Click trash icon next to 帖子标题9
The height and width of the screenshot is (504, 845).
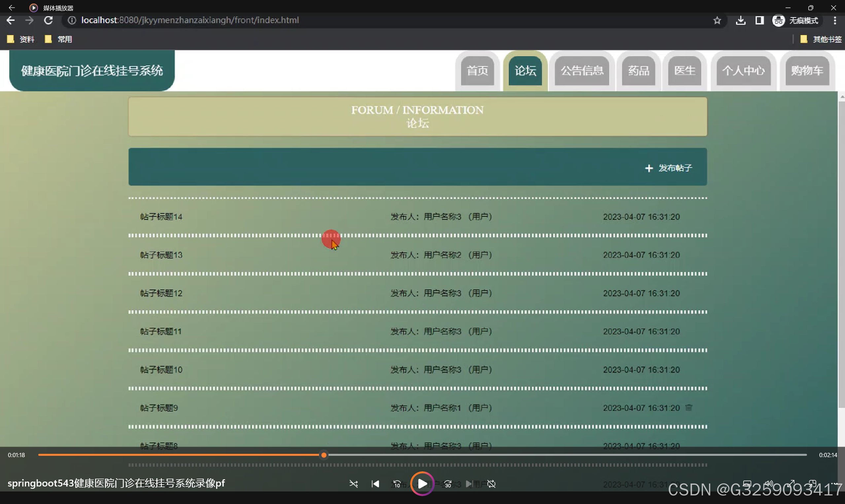tap(689, 408)
